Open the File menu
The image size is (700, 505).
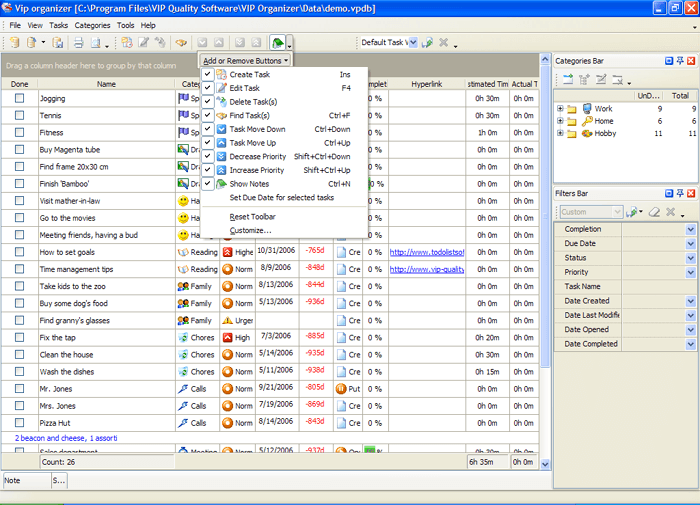(15, 25)
